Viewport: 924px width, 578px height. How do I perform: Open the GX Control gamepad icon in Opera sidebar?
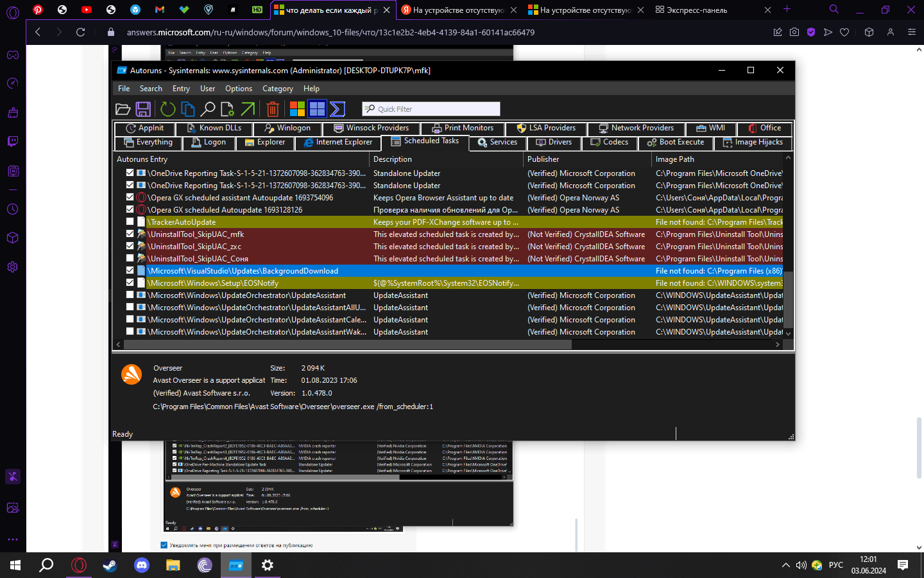[x=13, y=55]
